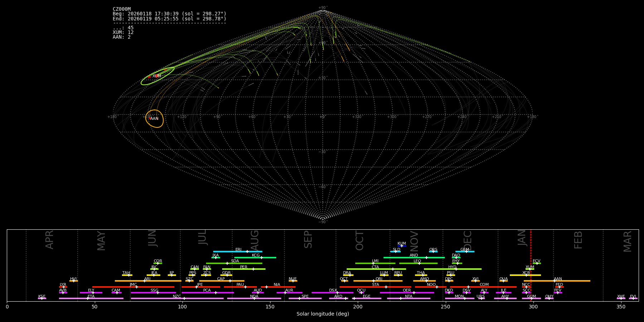Click the LYR shower peak marker

(64, 287)
